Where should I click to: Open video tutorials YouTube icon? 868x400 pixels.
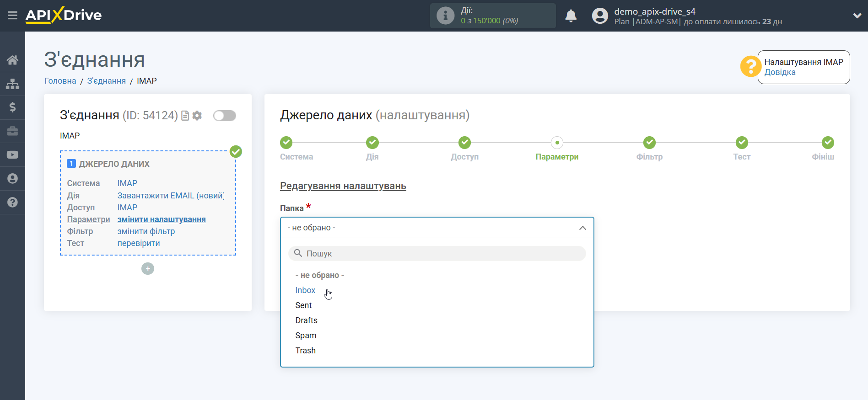click(x=12, y=155)
